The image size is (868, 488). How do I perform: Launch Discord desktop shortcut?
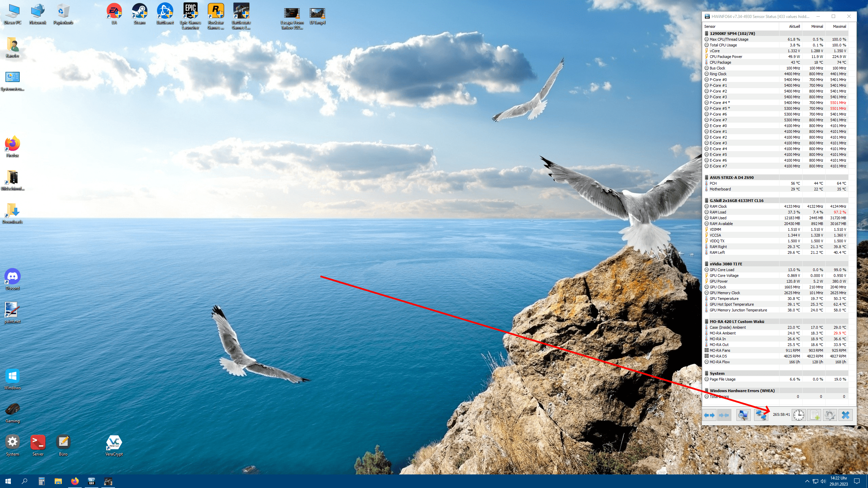pos(13,280)
